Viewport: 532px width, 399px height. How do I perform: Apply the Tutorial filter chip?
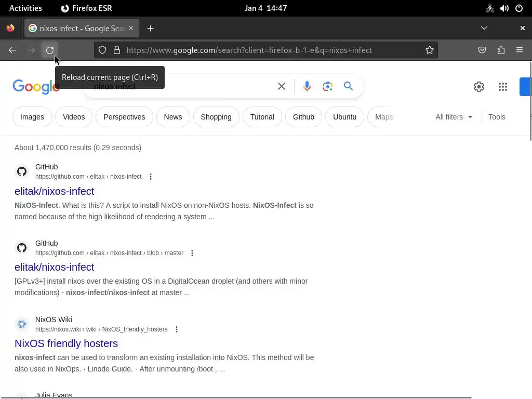[x=262, y=117]
